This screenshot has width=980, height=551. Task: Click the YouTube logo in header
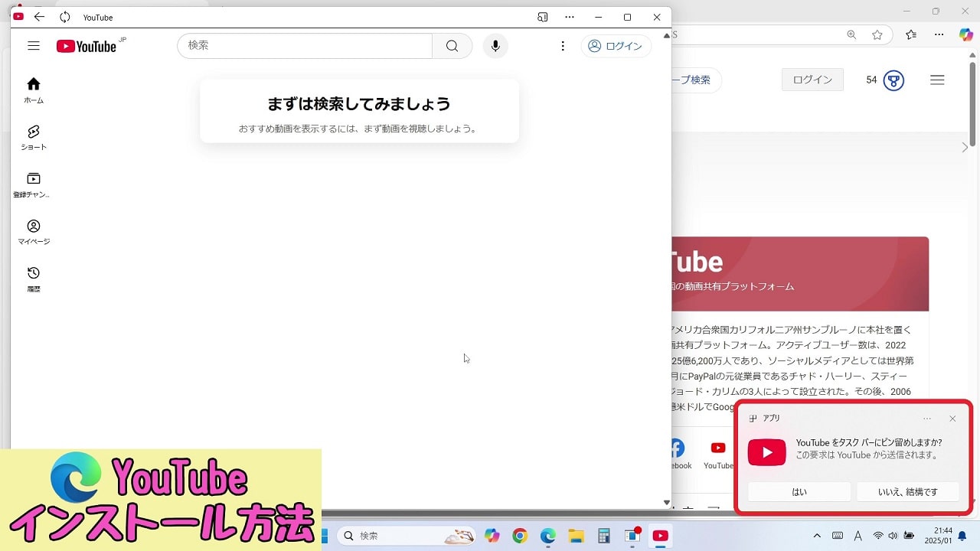click(x=87, y=46)
